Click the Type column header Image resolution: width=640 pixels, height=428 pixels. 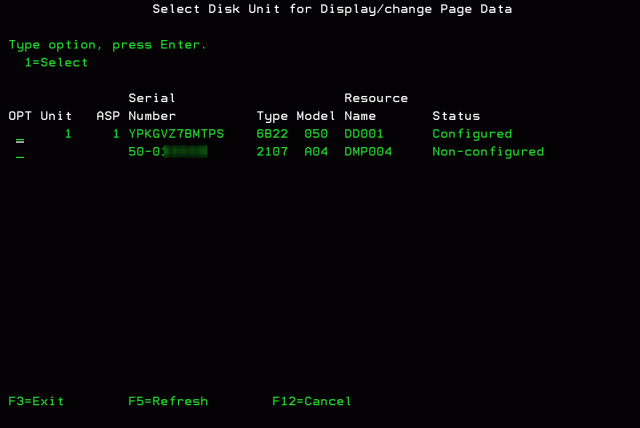pos(272,116)
